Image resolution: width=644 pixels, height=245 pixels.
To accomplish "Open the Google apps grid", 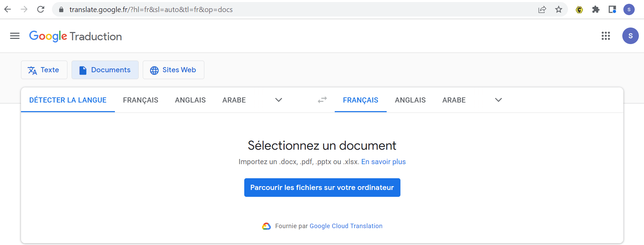I will [605, 36].
